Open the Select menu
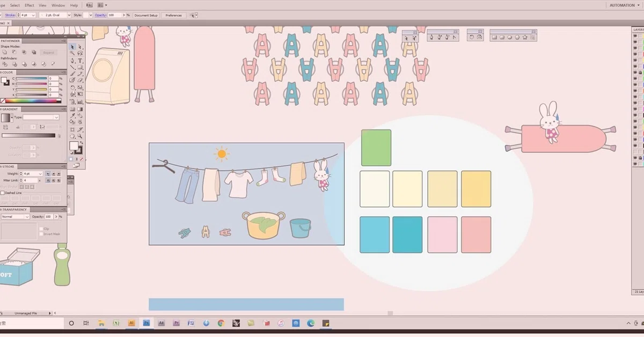 14,5
